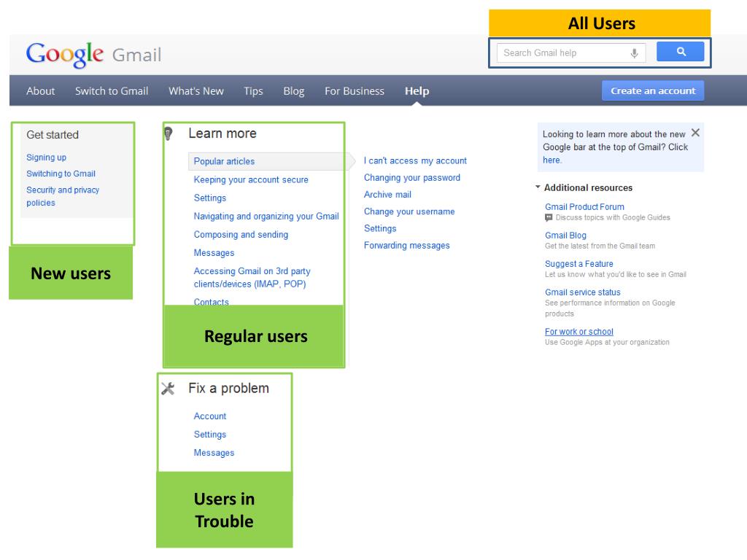The height and width of the screenshot is (560, 747).
Task: Click the wrench icon beside Fix a problem
Action: point(168,389)
